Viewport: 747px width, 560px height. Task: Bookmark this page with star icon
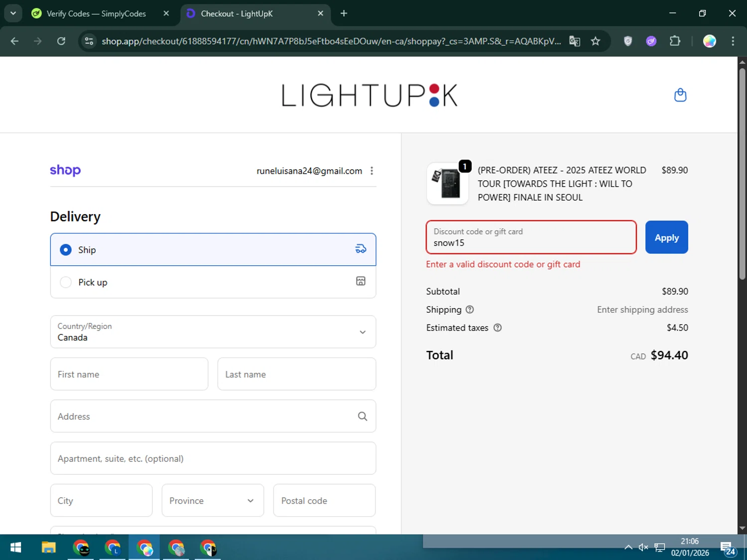(596, 41)
